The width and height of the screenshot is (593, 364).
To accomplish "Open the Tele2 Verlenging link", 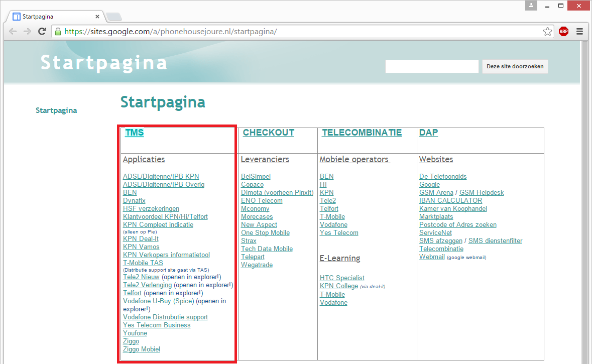I will pos(148,285).
